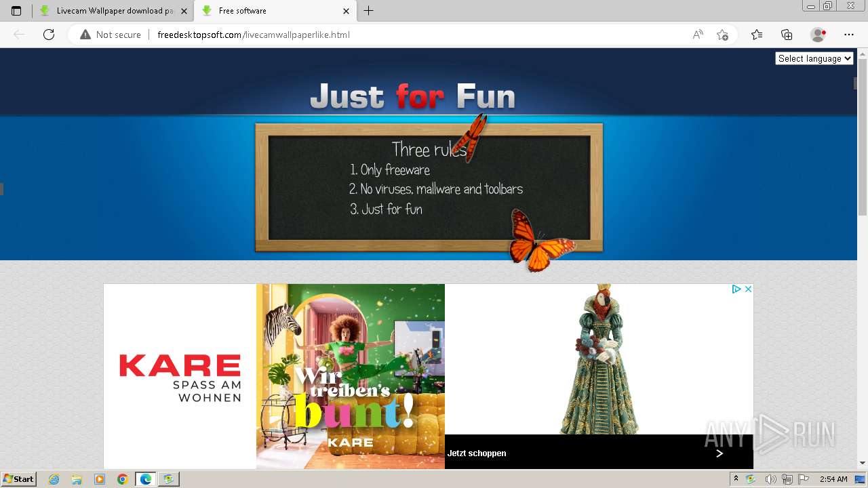This screenshot has height=488, width=868.
Task: Add this page to favorites
Action: (x=722, y=35)
